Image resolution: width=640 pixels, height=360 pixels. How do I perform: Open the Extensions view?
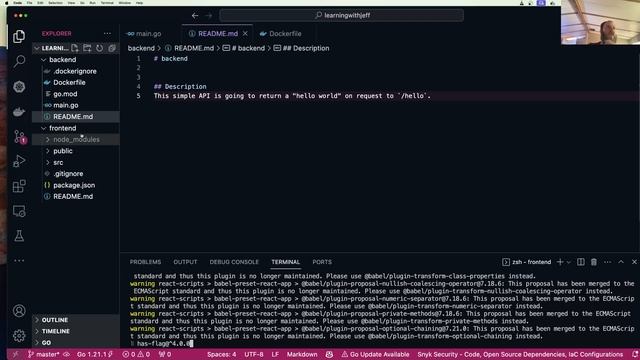pyautogui.click(x=19, y=186)
